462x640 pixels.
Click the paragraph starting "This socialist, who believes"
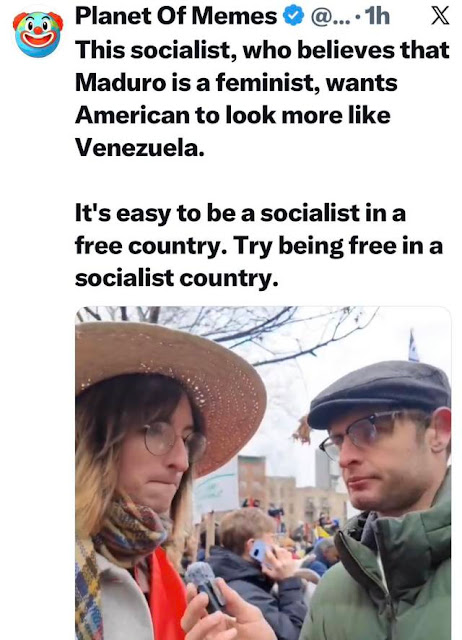tap(262, 99)
